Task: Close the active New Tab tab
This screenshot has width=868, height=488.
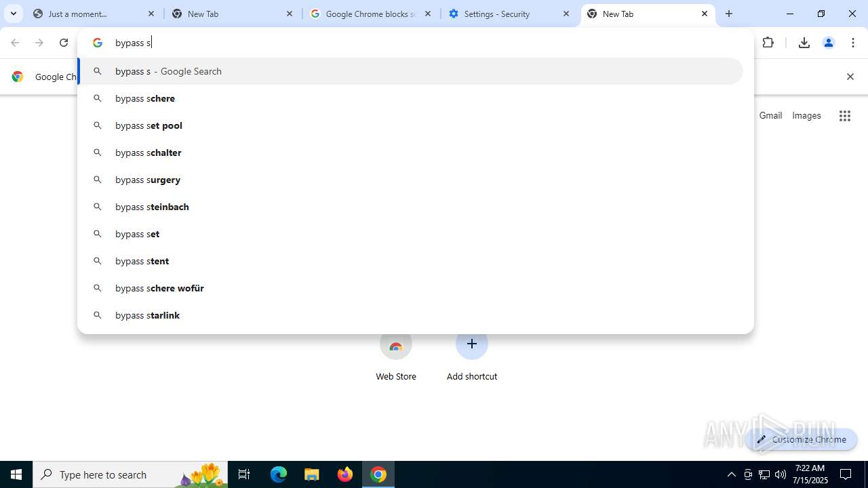Action: pyautogui.click(x=705, y=14)
